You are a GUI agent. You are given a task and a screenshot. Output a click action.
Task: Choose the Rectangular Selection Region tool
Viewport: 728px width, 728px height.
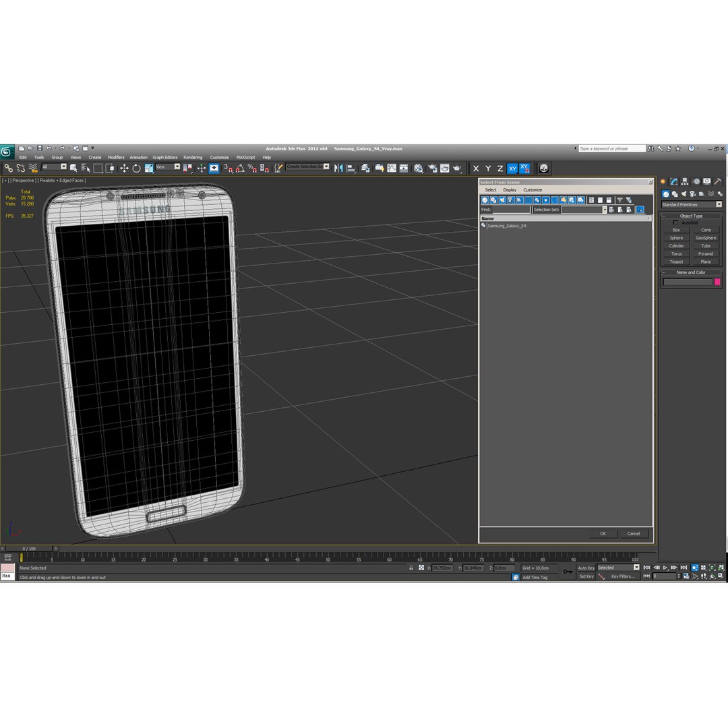[98, 168]
